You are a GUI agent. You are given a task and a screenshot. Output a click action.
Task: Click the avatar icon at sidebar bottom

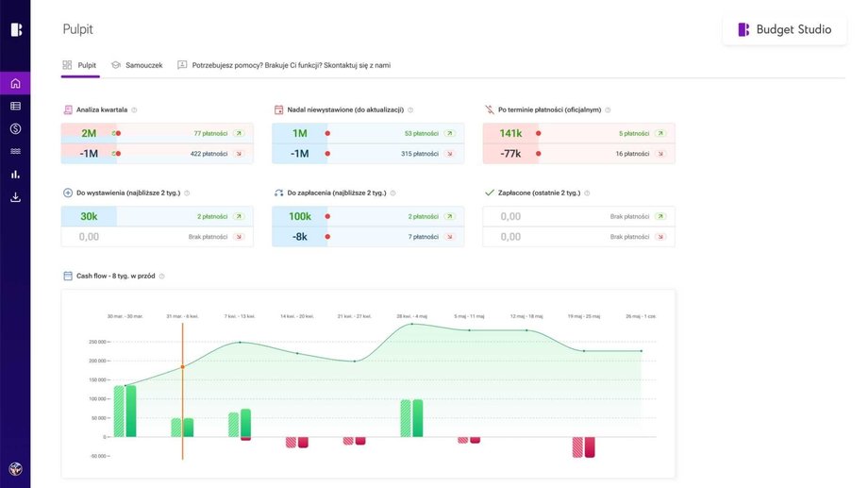[15, 468]
